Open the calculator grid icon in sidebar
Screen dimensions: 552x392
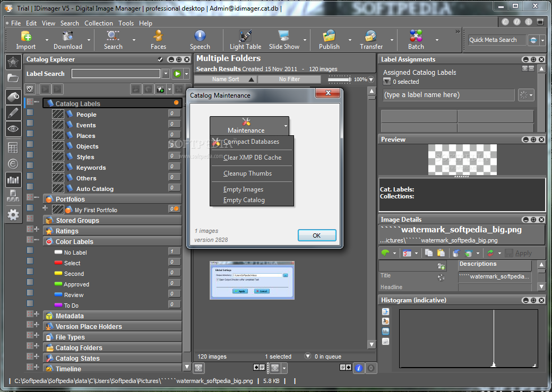[x=13, y=147]
